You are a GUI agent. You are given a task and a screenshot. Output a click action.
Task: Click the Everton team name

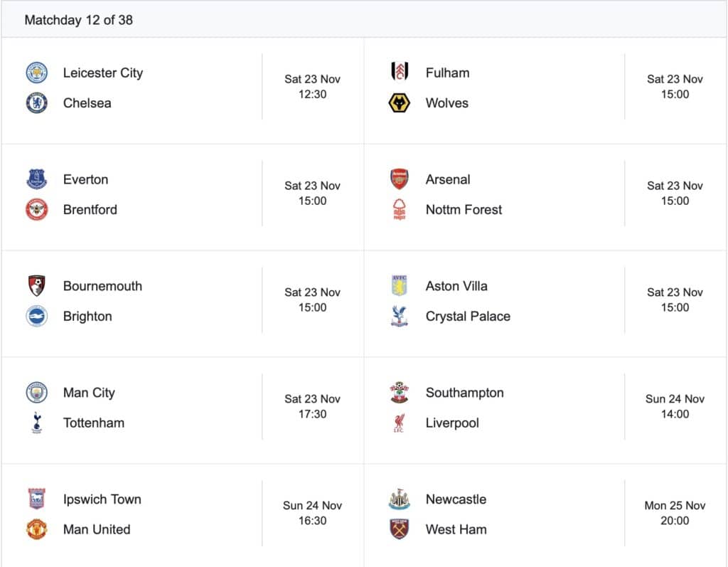click(x=85, y=179)
